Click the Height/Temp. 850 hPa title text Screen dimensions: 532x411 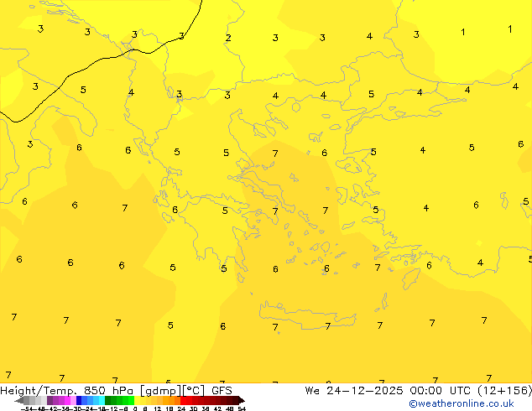(x=67, y=391)
